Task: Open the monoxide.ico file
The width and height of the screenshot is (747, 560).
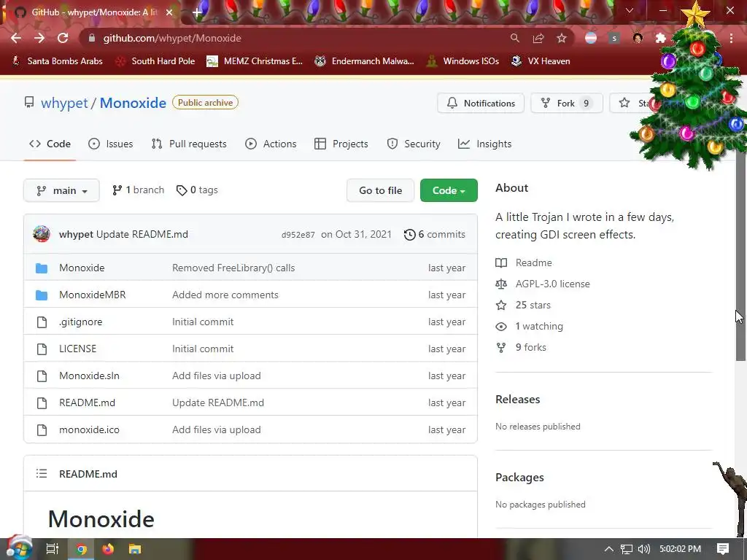Action: coord(89,429)
